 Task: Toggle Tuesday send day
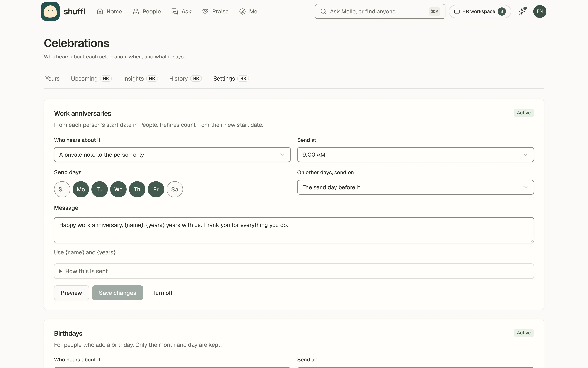point(100,189)
